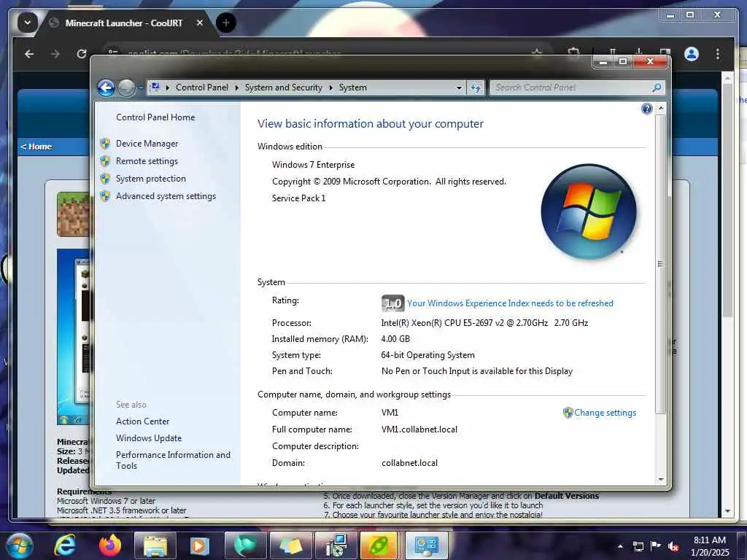Go back in the Control Panel window
Screen dimensions: 747x560
(106, 87)
